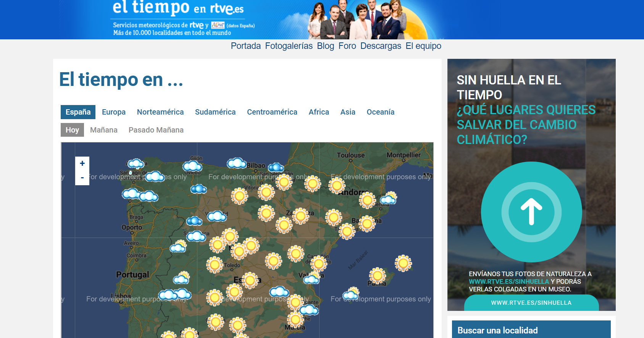Click the 'El tiempo en ...' heading
Screen dimensions: 644x338
pyautogui.click(x=121, y=80)
